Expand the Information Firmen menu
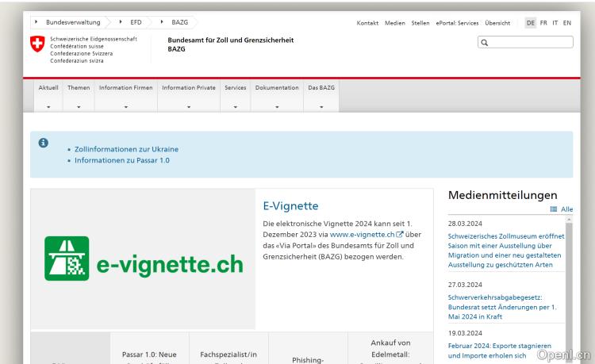 (x=125, y=95)
